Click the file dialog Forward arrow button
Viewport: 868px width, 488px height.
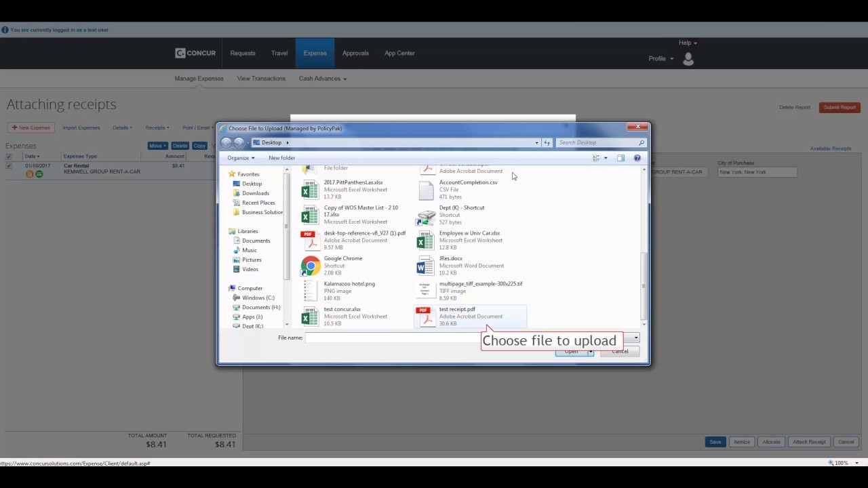click(x=239, y=143)
